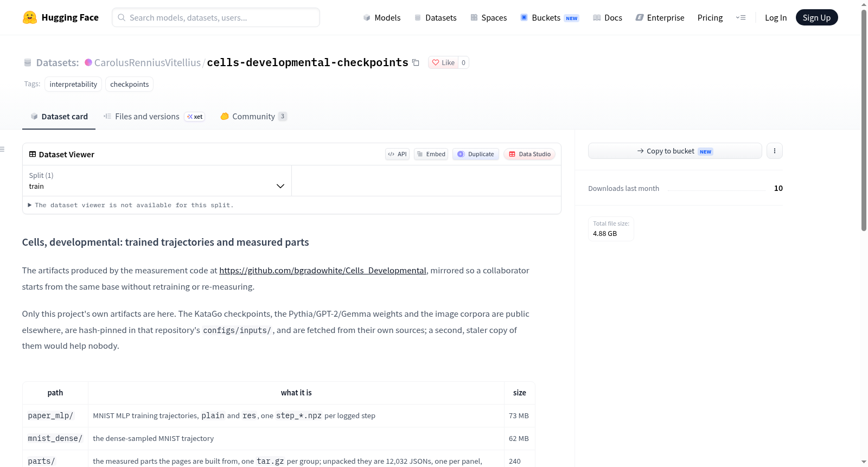
Task: Click the heart Like button
Action: coord(443,62)
